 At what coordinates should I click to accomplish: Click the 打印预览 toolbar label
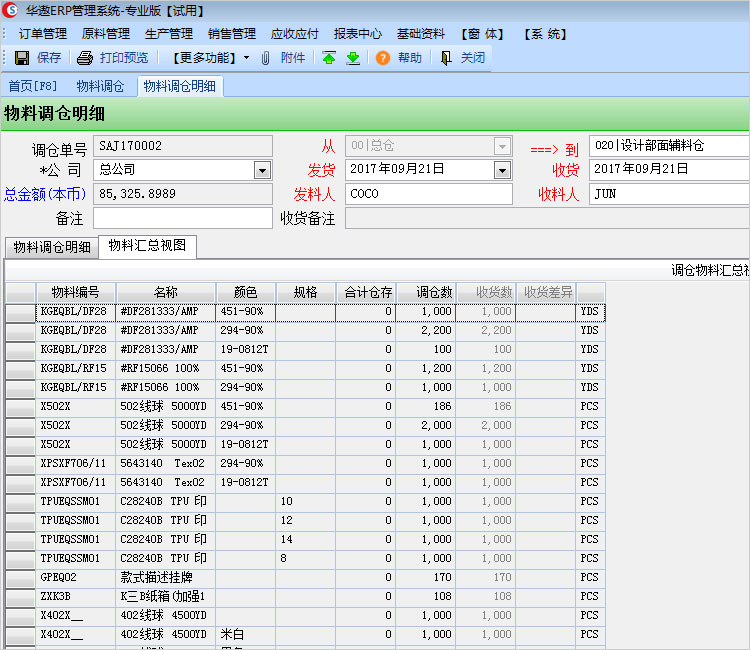click(124, 58)
